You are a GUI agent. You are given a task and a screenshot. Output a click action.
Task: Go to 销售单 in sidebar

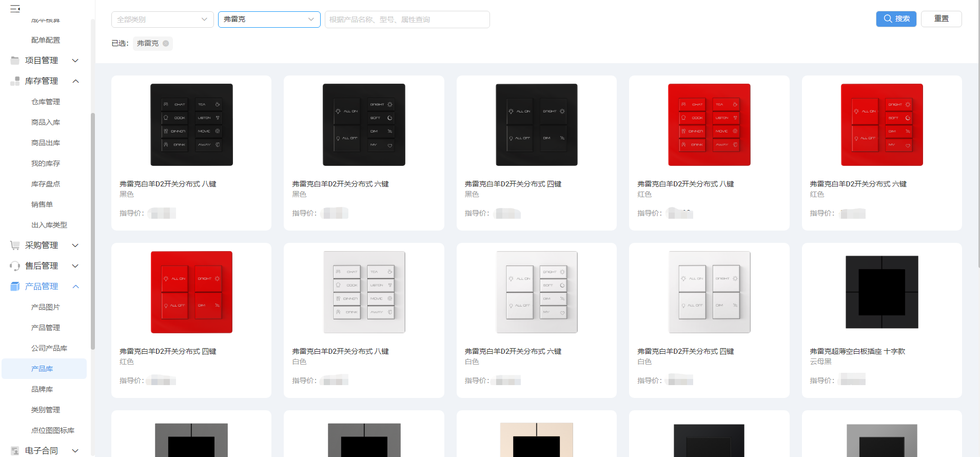pos(42,204)
